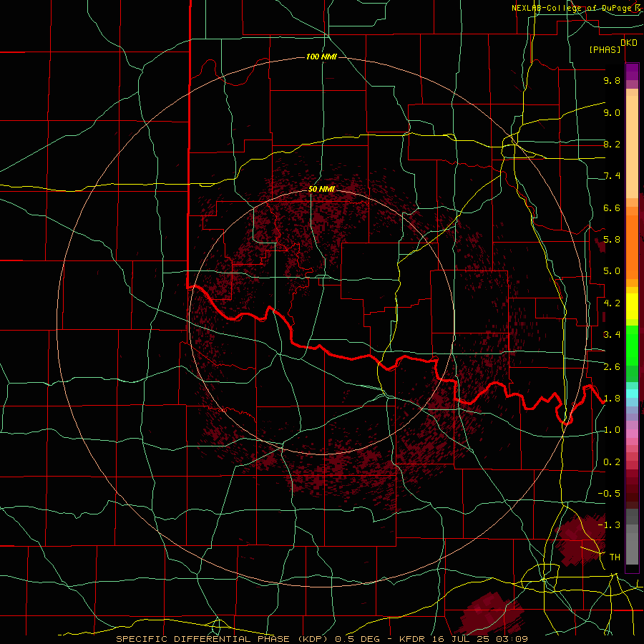Click the 100 NMI range ring label
Screen dimensions: 644x644
click(x=321, y=57)
